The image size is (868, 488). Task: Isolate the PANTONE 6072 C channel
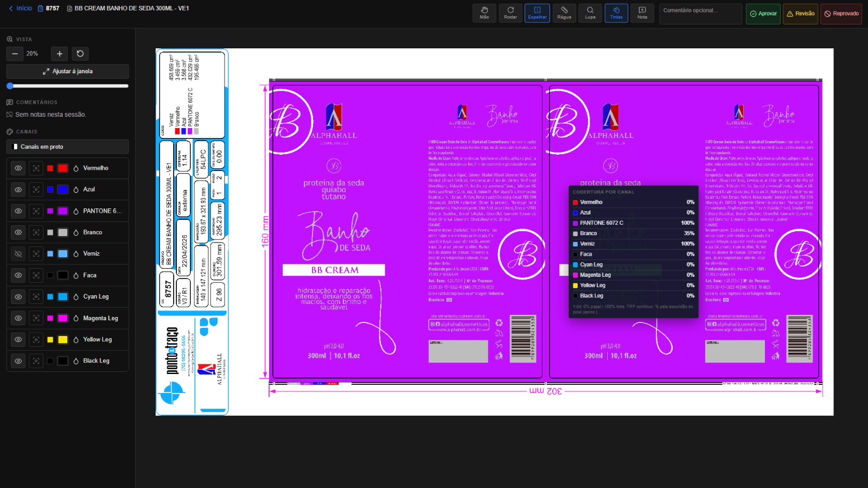tap(36, 211)
